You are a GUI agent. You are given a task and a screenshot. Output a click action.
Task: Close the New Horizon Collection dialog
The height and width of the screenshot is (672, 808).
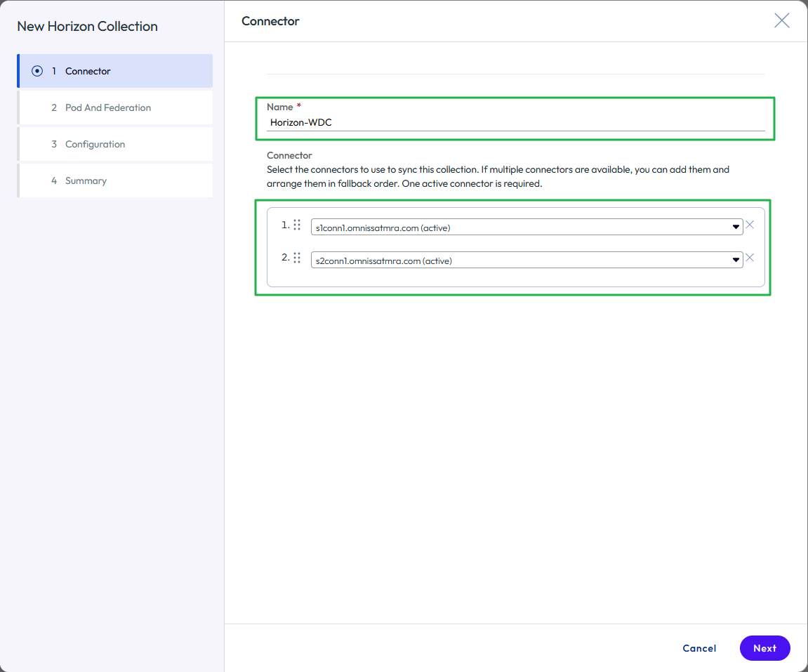(x=781, y=21)
